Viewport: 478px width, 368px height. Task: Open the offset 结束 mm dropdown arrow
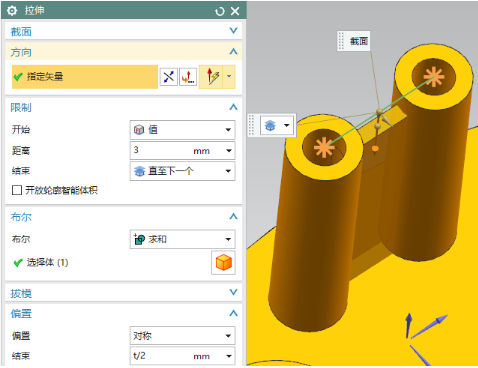pyautogui.click(x=229, y=356)
